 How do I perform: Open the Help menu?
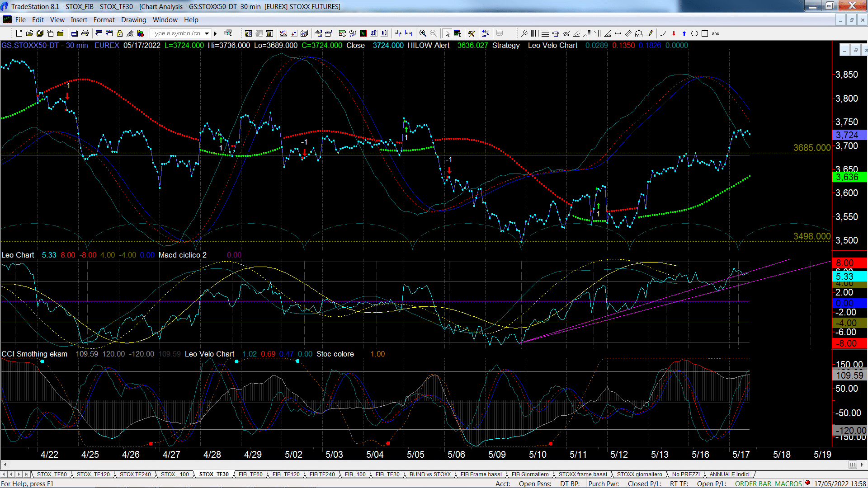tap(191, 20)
